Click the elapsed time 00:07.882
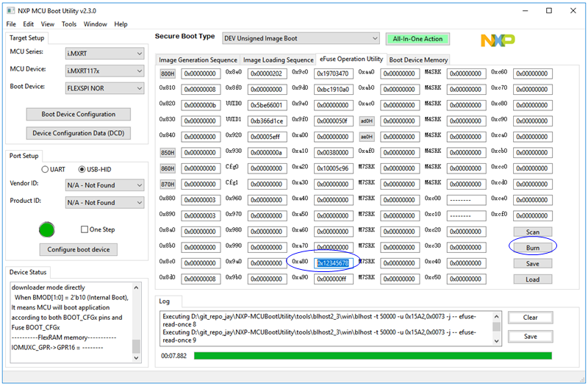 click(173, 356)
